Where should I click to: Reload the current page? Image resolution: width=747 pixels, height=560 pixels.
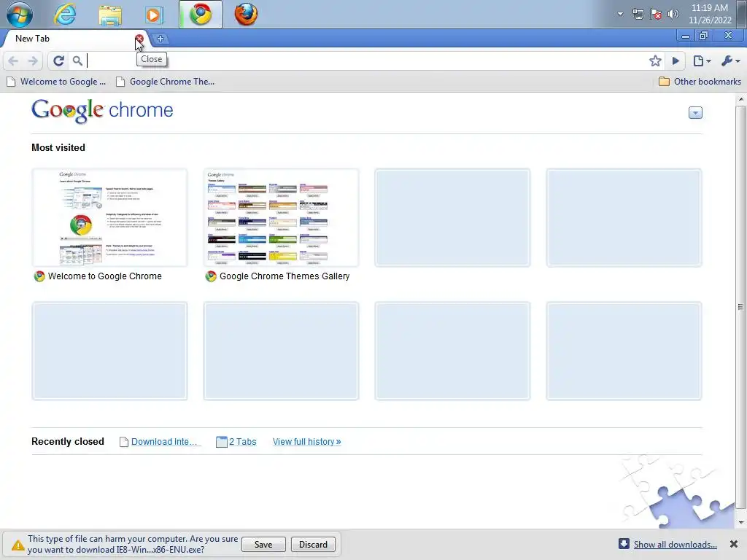[58, 61]
